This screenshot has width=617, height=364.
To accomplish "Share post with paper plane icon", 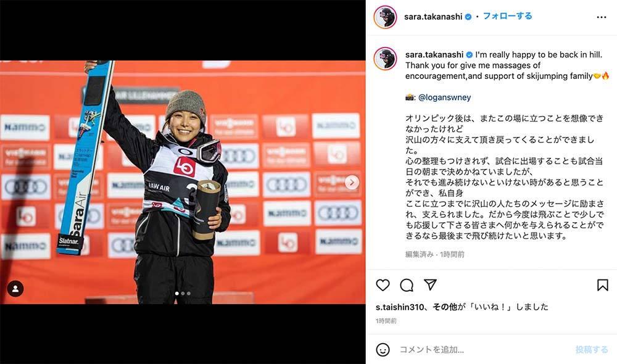I will (430, 284).
